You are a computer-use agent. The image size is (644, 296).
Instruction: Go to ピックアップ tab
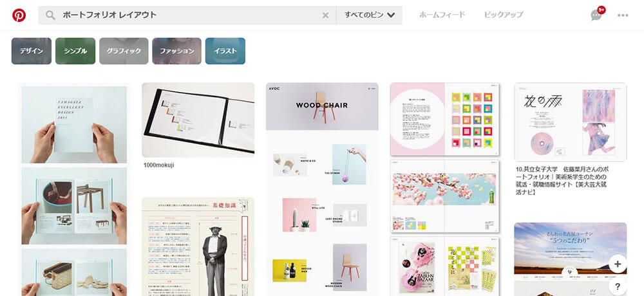[503, 15]
